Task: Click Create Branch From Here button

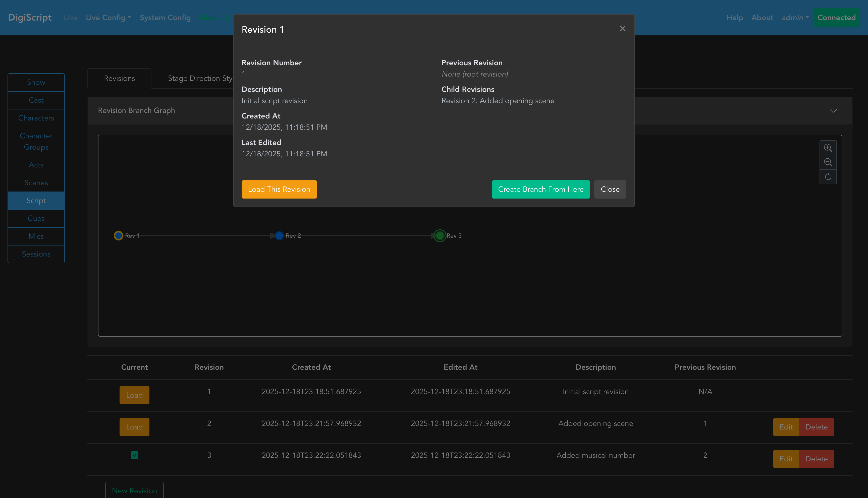Action: [540, 189]
